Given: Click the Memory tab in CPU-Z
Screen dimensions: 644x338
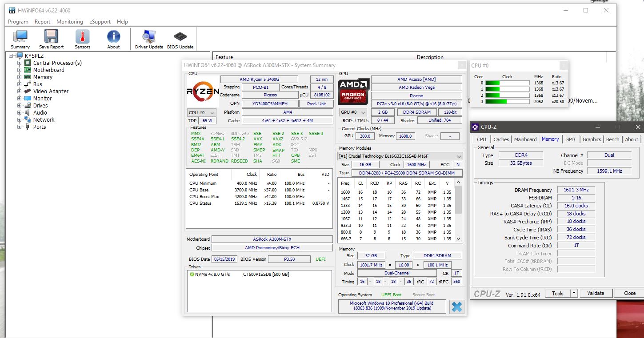Looking at the screenshot, I should coord(550,139).
